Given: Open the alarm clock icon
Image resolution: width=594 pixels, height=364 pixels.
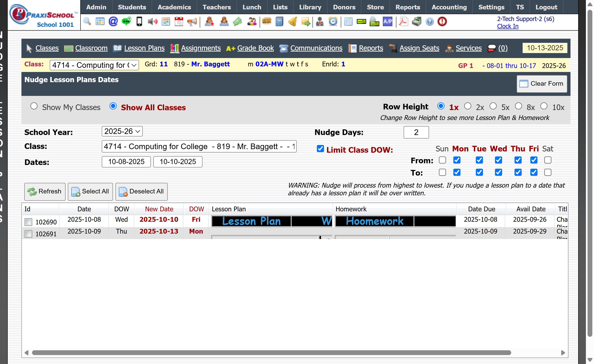Looking at the screenshot, I should click(333, 22).
